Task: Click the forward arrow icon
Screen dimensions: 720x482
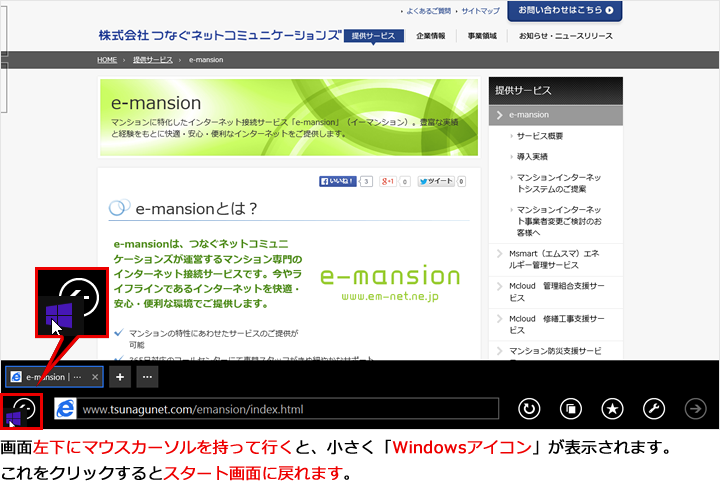Action: click(x=696, y=409)
